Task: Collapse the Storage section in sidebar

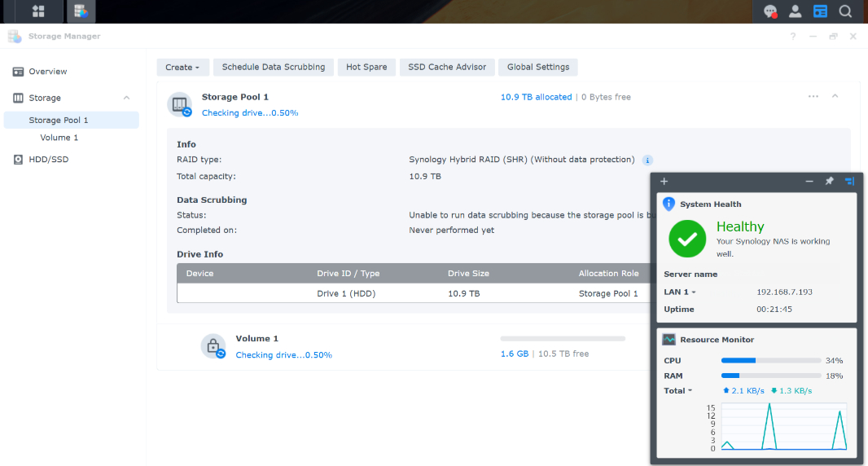Action: point(126,98)
